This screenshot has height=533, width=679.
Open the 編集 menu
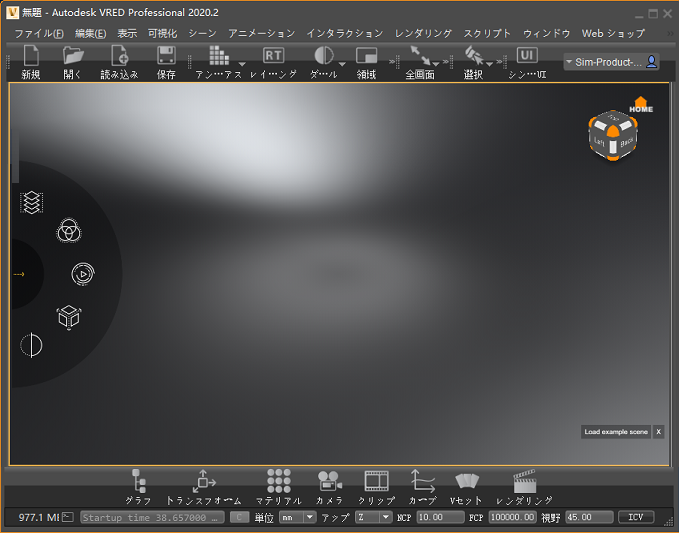click(x=91, y=33)
